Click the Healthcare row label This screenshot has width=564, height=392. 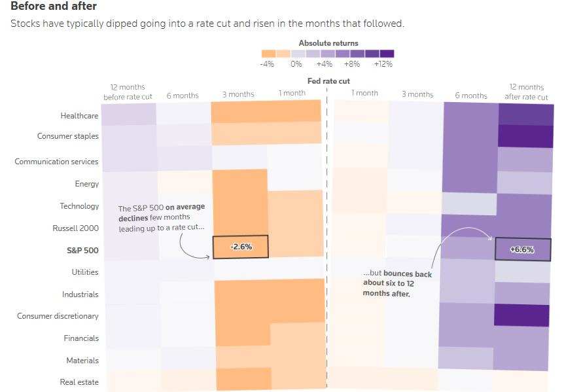(79, 116)
